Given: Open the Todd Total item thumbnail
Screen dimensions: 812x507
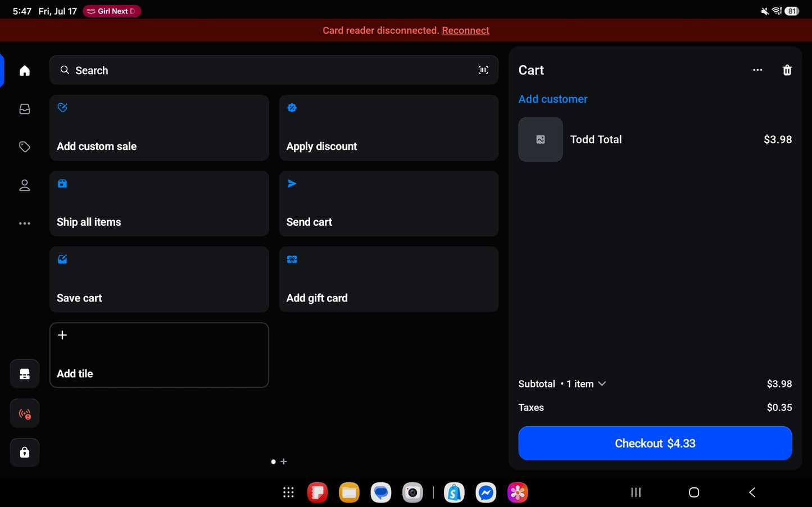Looking at the screenshot, I should (541, 139).
